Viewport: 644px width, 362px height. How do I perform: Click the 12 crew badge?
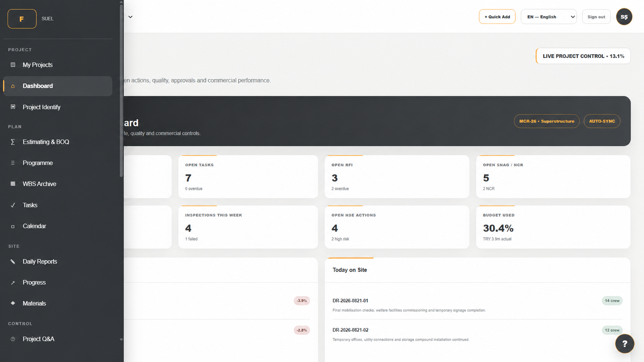coord(612,330)
